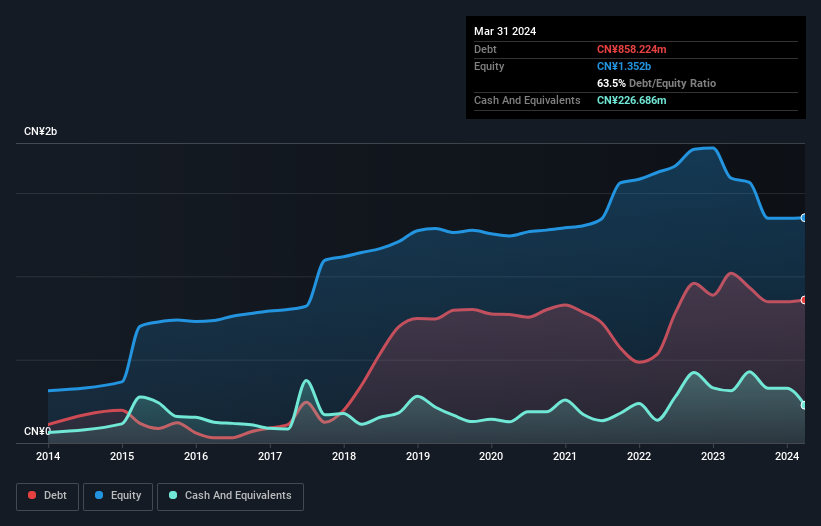The width and height of the screenshot is (821, 526).
Task: Click the teal Cash And Equivalents dot
Action: [x=173, y=495]
